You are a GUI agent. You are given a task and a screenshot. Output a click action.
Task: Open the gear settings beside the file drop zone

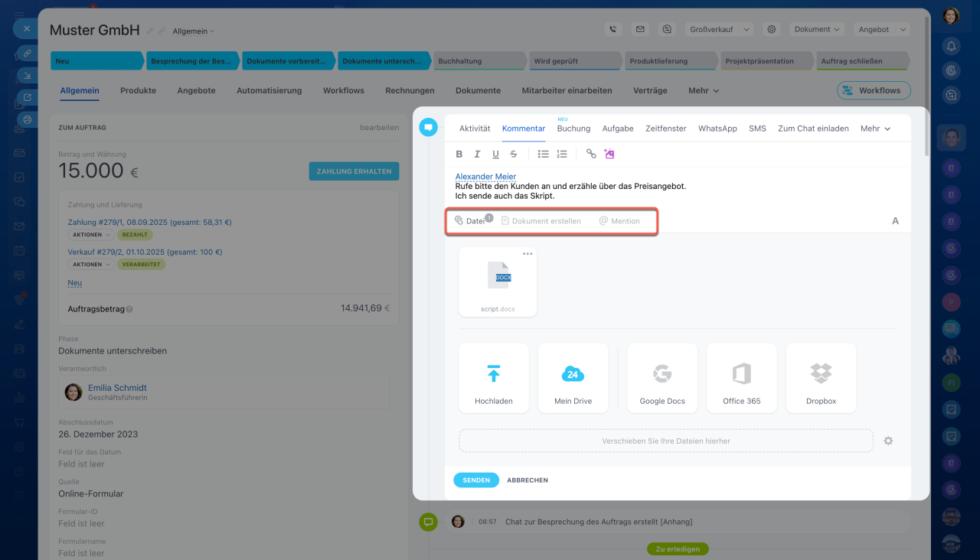[x=889, y=441]
